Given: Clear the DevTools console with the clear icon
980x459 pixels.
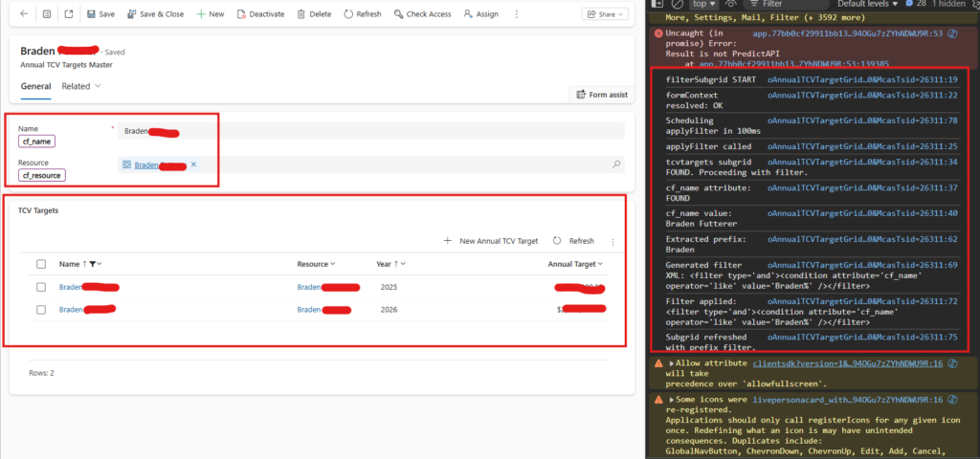Looking at the screenshot, I should tap(678, 4).
